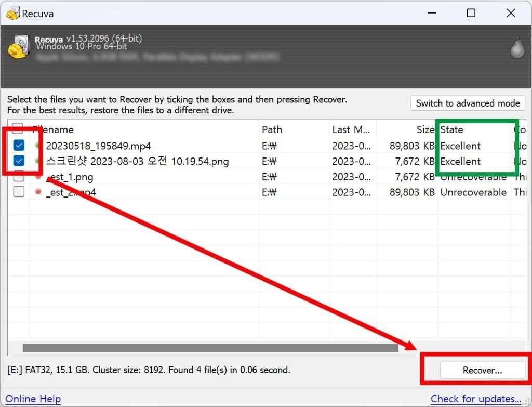Click the Excellent state of 20230518_195849.mp4
Viewport: 532px width, 407px height.
[x=460, y=146]
